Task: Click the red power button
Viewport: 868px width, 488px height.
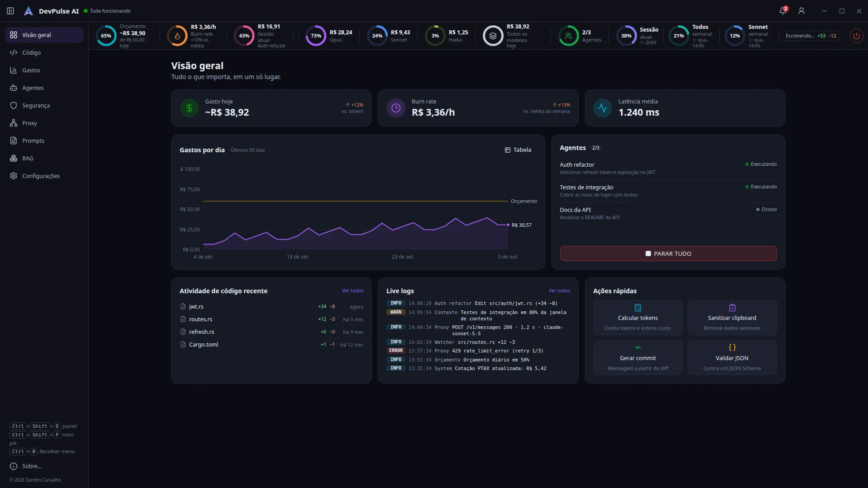Action: click(856, 36)
